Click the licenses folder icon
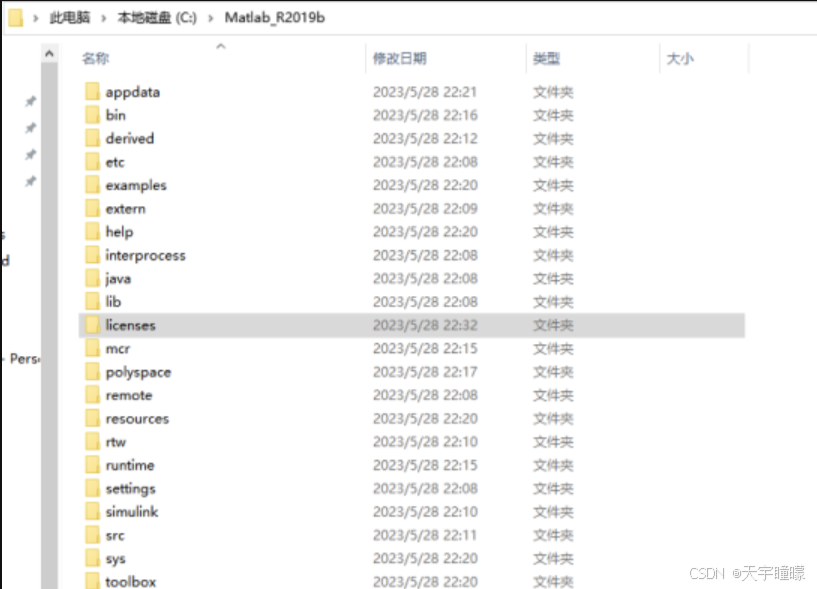Image resolution: width=817 pixels, height=589 pixels. pyautogui.click(x=92, y=325)
